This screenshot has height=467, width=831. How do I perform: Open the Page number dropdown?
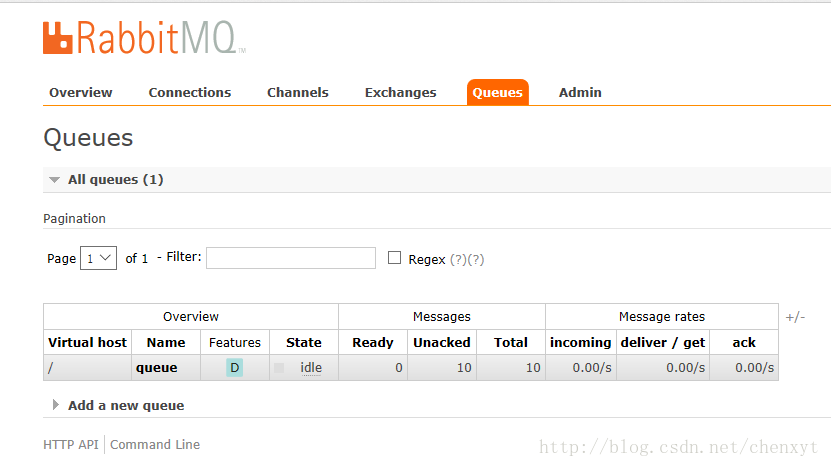[99, 258]
